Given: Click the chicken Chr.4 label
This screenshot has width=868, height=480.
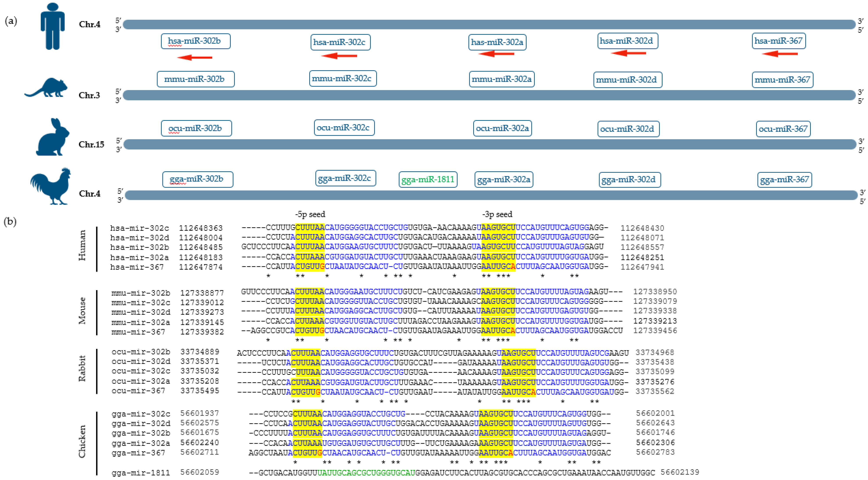Looking at the screenshot, I should pos(90,194).
